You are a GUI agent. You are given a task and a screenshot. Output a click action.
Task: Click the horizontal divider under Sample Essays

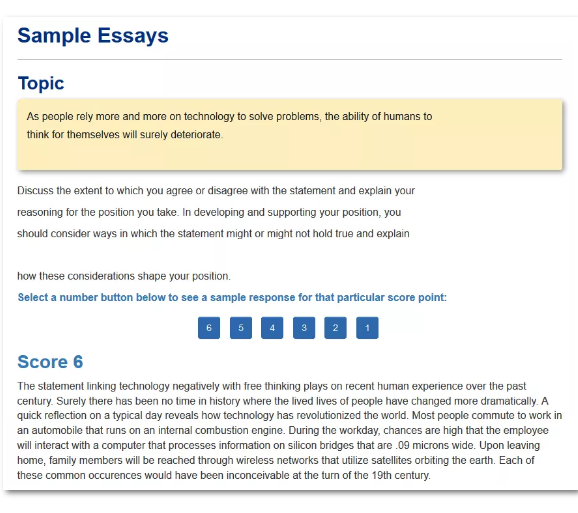pos(290,59)
